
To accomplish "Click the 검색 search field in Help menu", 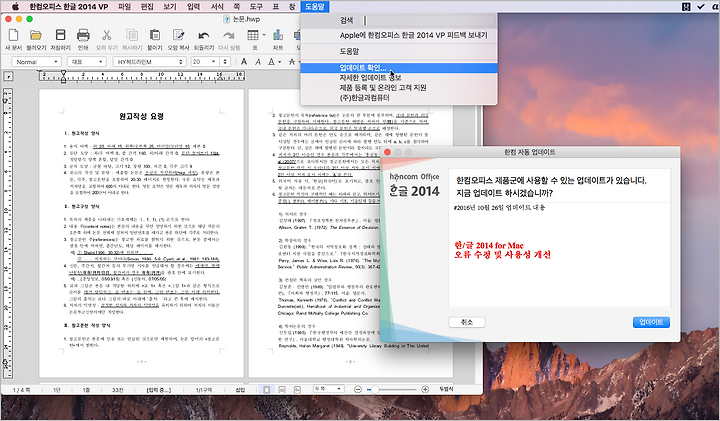I will (x=428, y=20).
